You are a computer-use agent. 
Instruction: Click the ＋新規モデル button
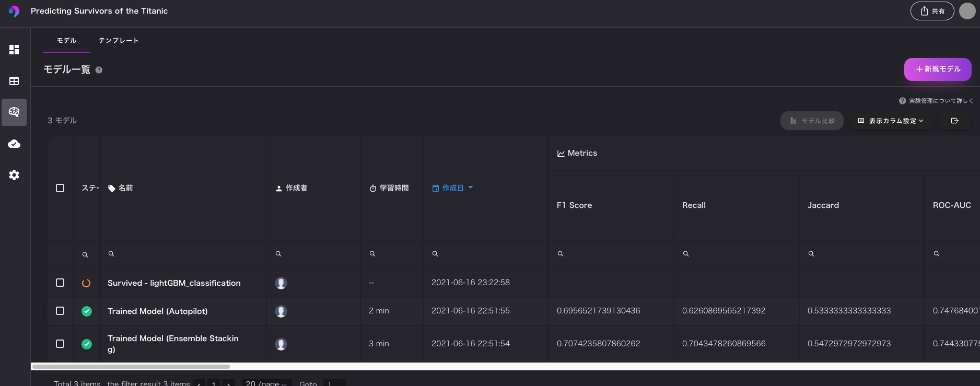(x=938, y=69)
